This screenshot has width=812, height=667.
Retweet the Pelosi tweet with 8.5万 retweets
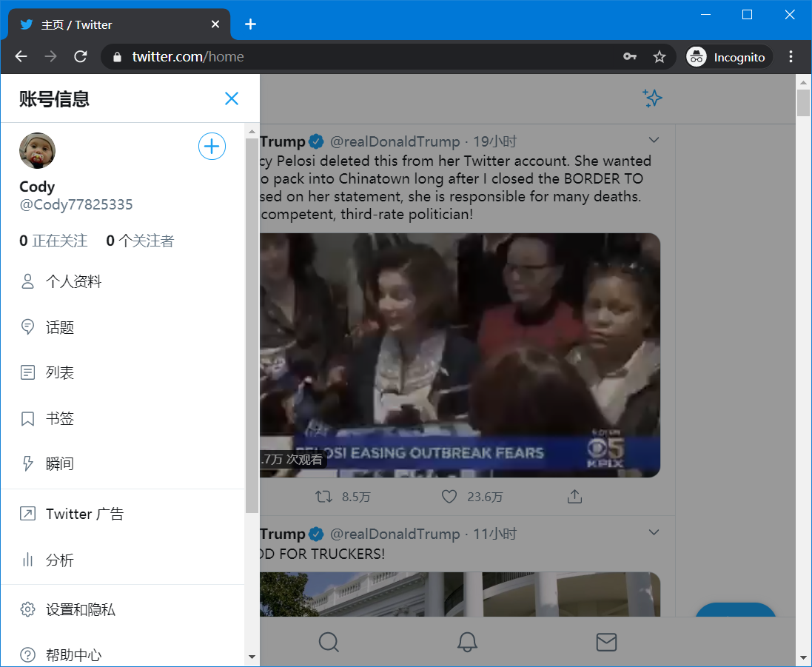click(x=342, y=497)
